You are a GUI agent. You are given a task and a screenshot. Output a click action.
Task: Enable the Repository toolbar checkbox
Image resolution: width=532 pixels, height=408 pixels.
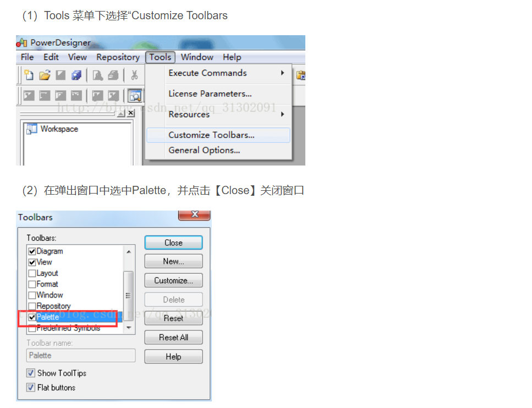(x=32, y=306)
